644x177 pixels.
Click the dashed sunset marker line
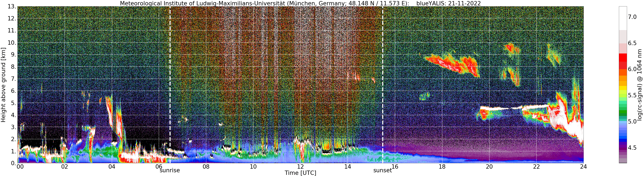click(x=382, y=85)
